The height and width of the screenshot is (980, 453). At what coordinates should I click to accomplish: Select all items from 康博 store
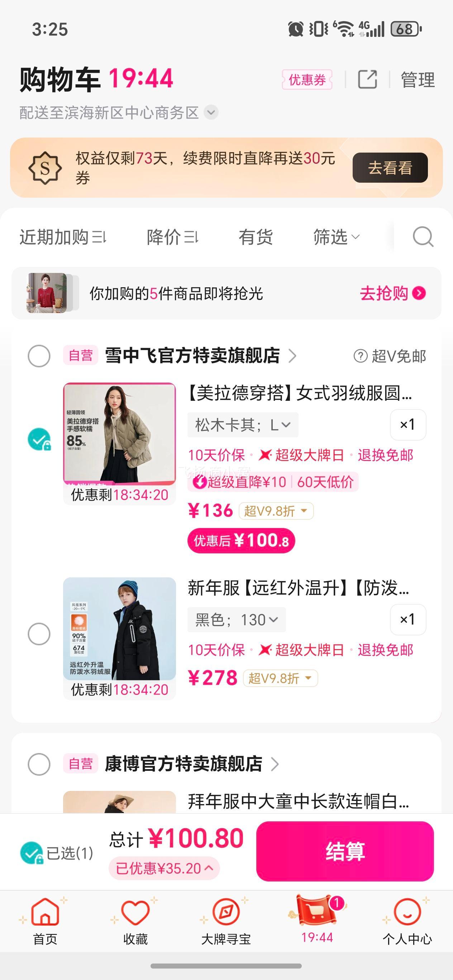pyautogui.click(x=39, y=764)
